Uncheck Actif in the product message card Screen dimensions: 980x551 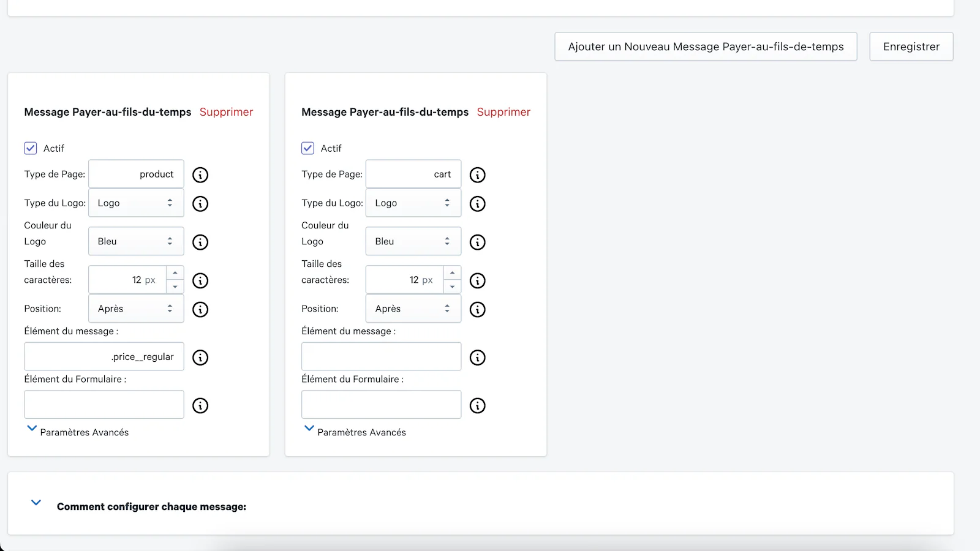click(31, 148)
